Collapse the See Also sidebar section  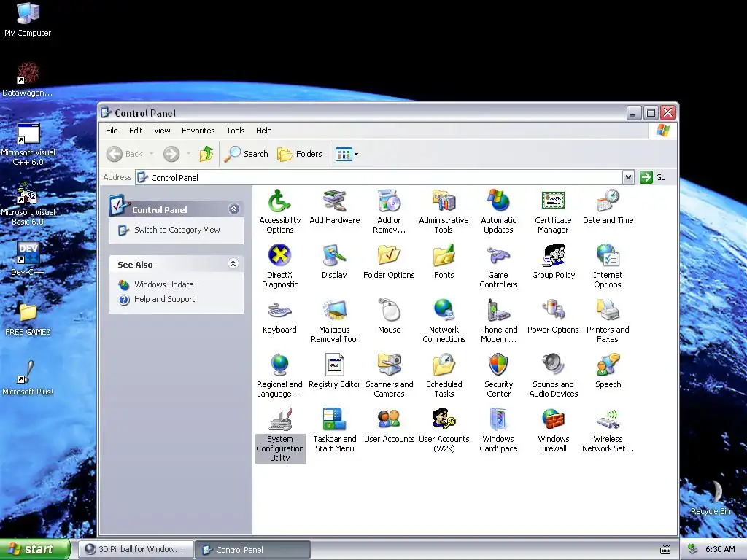233,264
